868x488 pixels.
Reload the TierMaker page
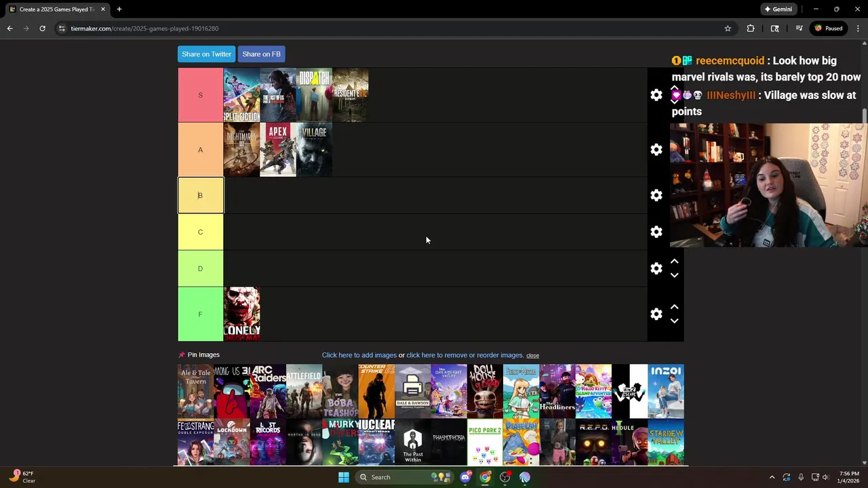(x=42, y=28)
